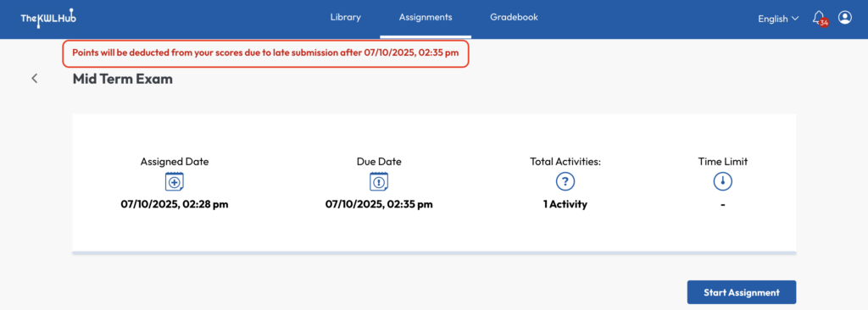
Task: Click the Assigned Date calendar icon
Action: [175, 181]
